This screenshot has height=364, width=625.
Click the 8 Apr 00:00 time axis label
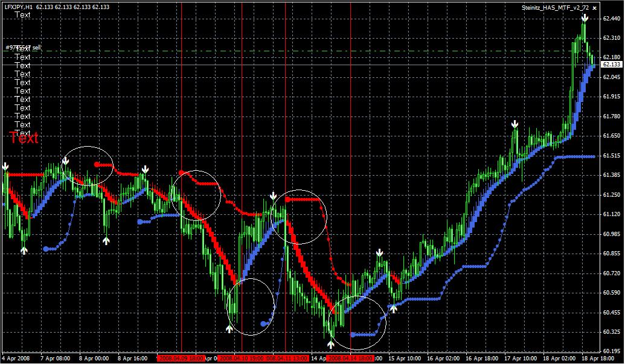pos(94,359)
